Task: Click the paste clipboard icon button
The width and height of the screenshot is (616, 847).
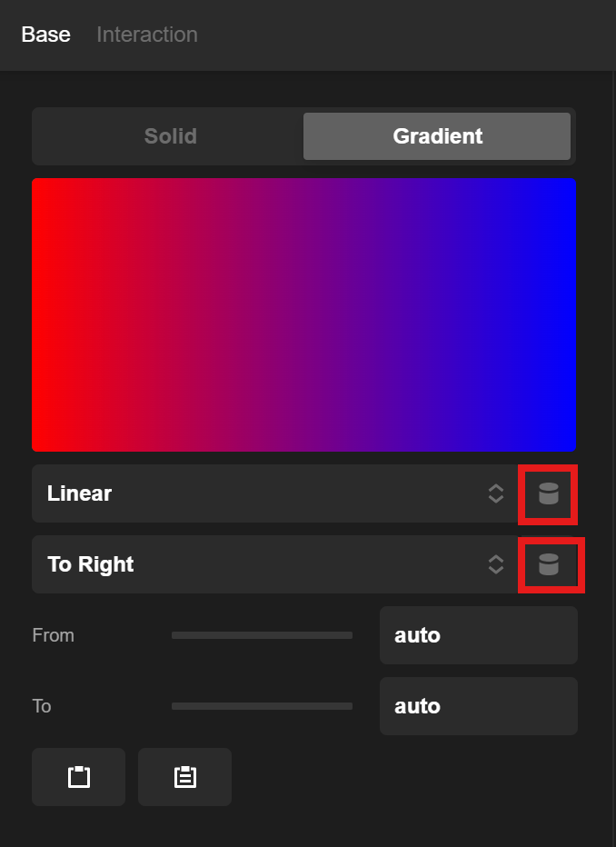Action: pyautogui.click(x=184, y=777)
